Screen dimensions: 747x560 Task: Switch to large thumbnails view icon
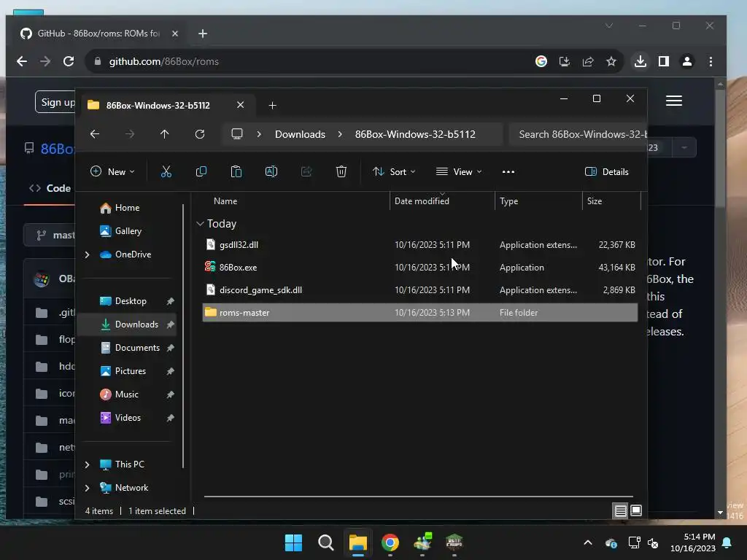pos(636,511)
